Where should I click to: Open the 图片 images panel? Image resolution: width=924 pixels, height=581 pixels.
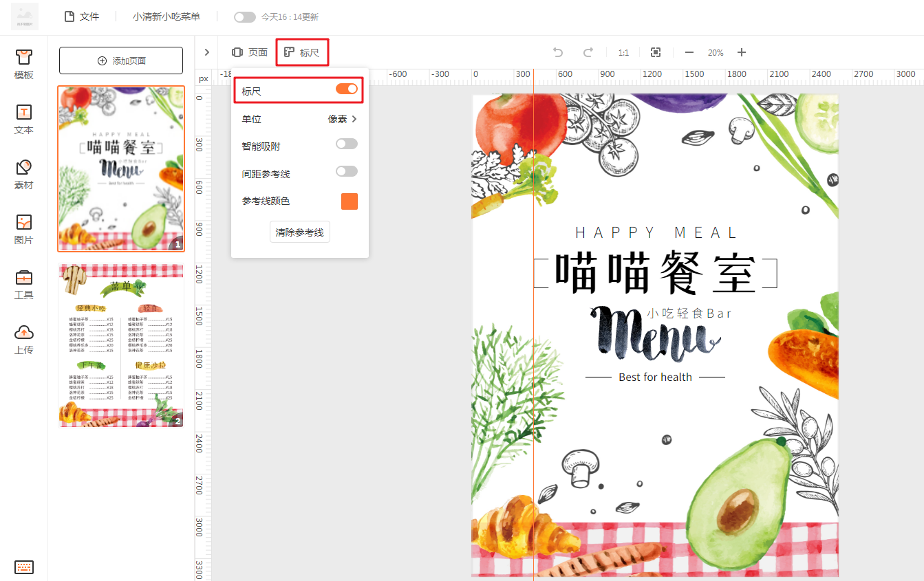coord(24,230)
